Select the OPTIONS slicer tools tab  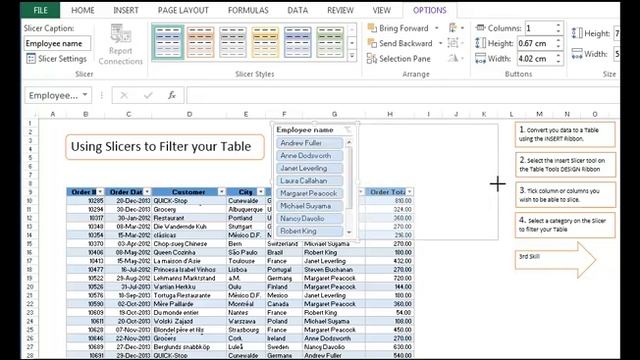pyautogui.click(x=429, y=11)
